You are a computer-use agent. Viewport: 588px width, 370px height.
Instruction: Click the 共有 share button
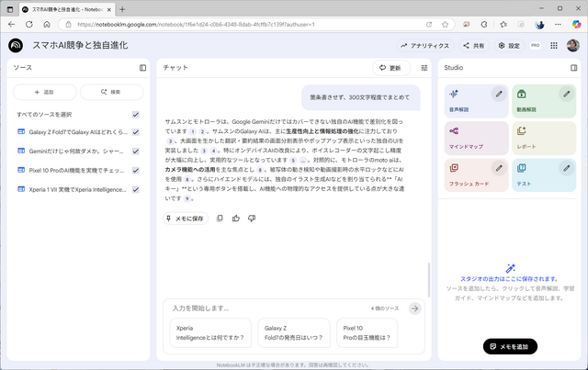coord(474,45)
